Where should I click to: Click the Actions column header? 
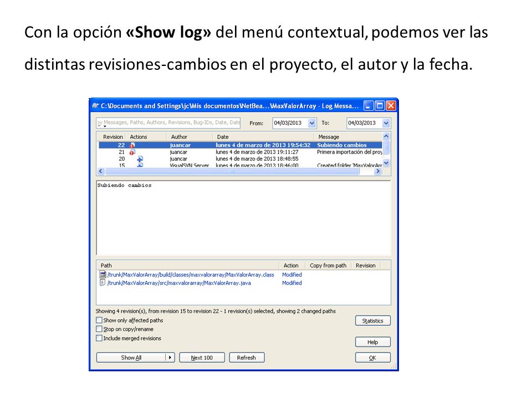(146, 137)
